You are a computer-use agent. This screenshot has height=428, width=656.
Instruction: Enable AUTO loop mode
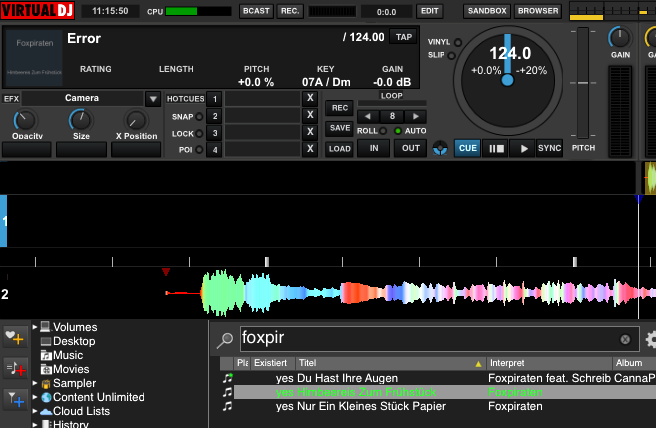pyautogui.click(x=397, y=131)
